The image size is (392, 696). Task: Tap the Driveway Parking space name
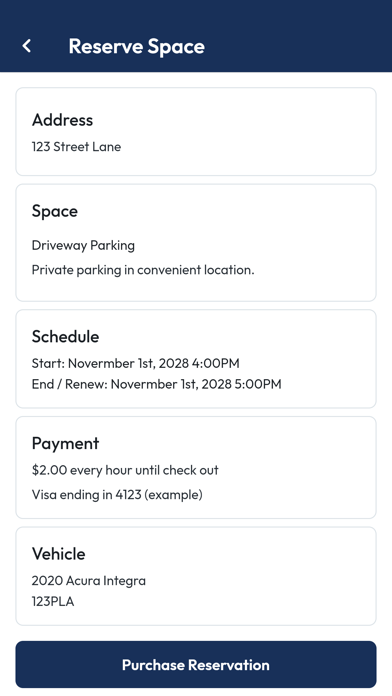point(83,245)
